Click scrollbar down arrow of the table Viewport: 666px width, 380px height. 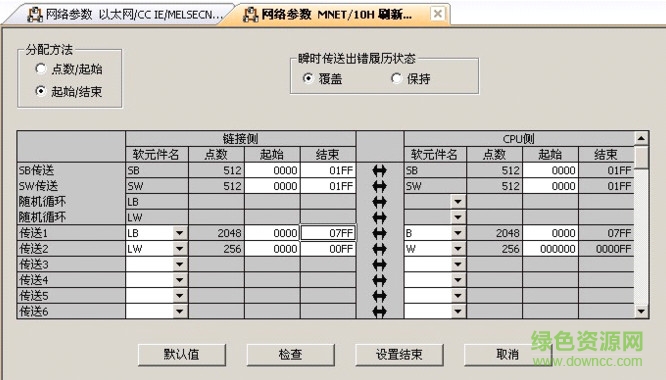click(641, 312)
